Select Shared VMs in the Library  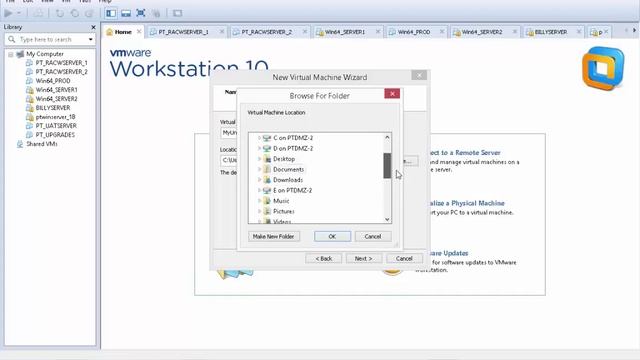tap(42, 144)
